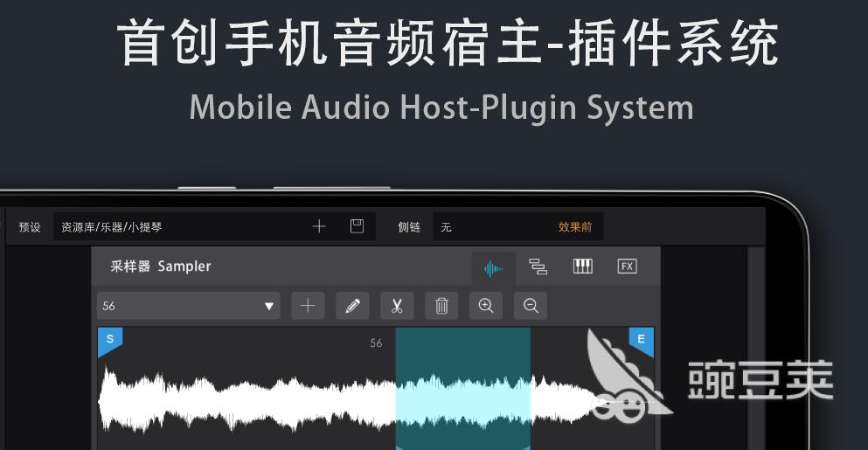
Task: Open the waveform view tab
Action: pyautogui.click(x=494, y=267)
